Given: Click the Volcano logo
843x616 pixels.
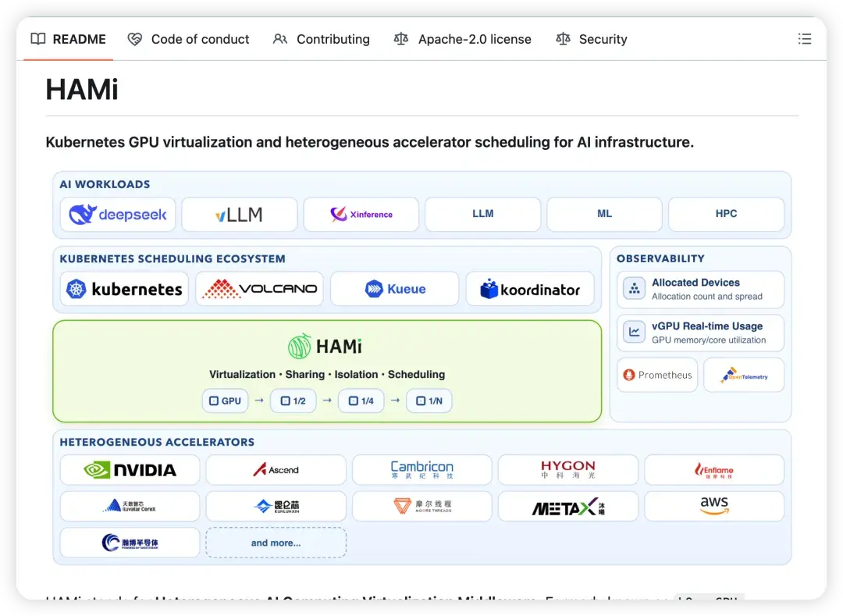Looking at the screenshot, I should point(260,289).
